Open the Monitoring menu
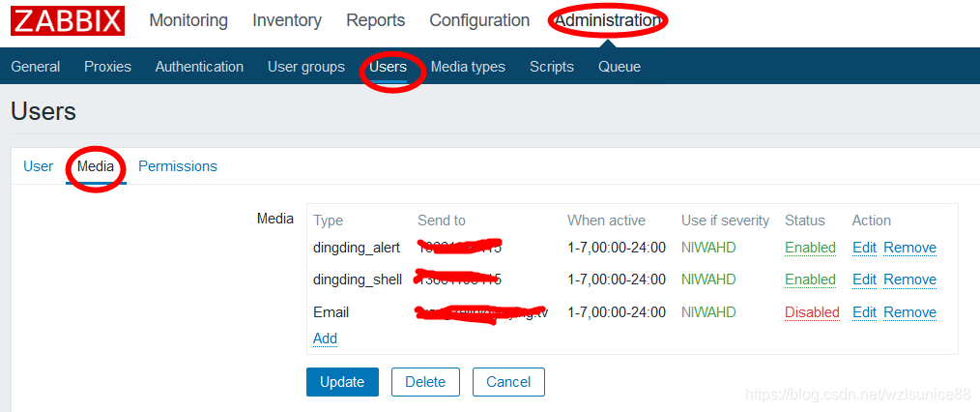Image resolution: width=980 pixels, height=412 pixels. [188, 20]
